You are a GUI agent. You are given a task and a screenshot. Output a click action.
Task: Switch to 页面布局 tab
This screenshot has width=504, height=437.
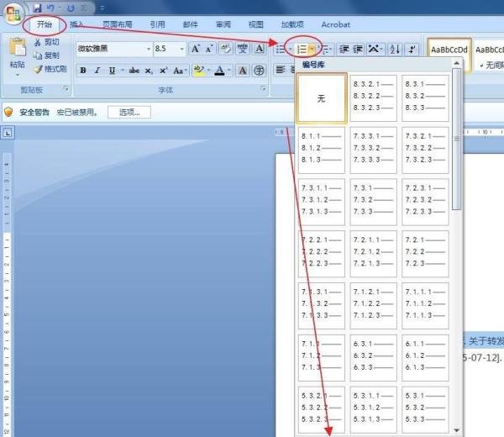pyautogui.click(x=118, y=24)
